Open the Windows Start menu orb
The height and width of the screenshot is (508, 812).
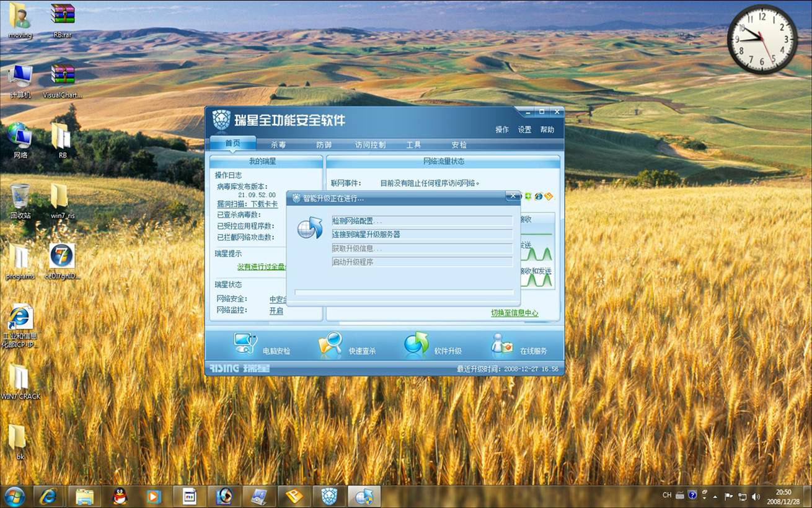click(x=14, y=496)
